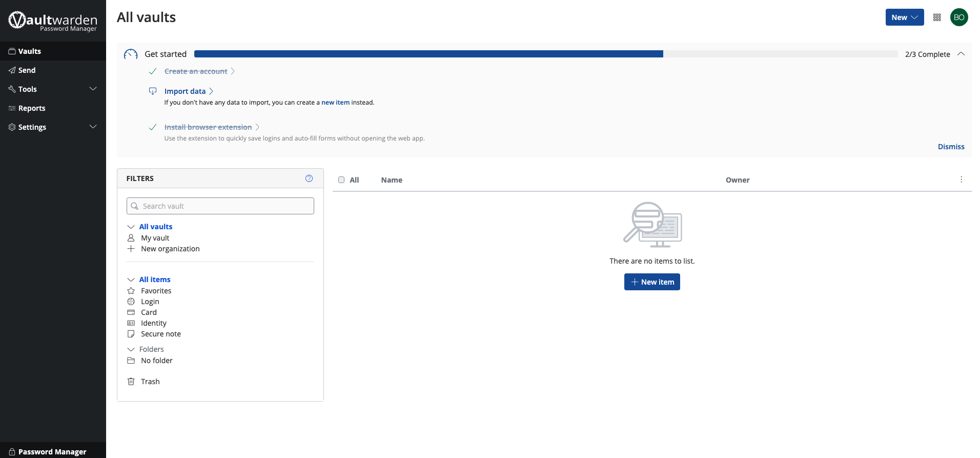
Task: Open the New dropdown button
Action: [x=904, y=17]
